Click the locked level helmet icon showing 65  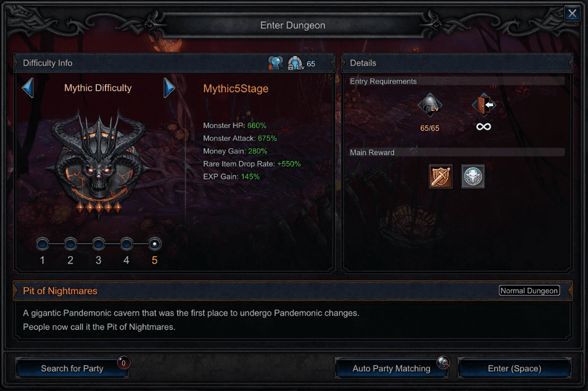tap(296, 63)
